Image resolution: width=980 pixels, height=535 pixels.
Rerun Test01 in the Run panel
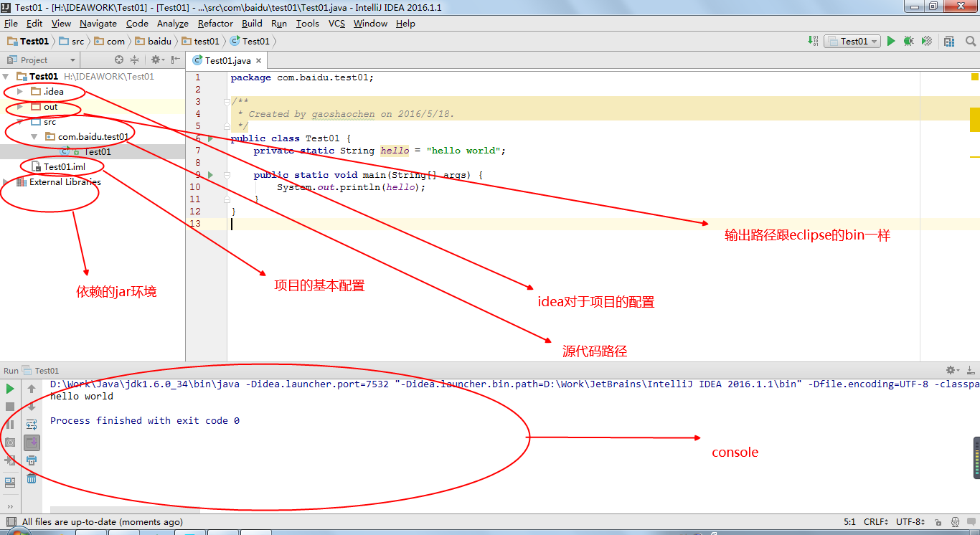pyautogui.click(x=10, y=389)
